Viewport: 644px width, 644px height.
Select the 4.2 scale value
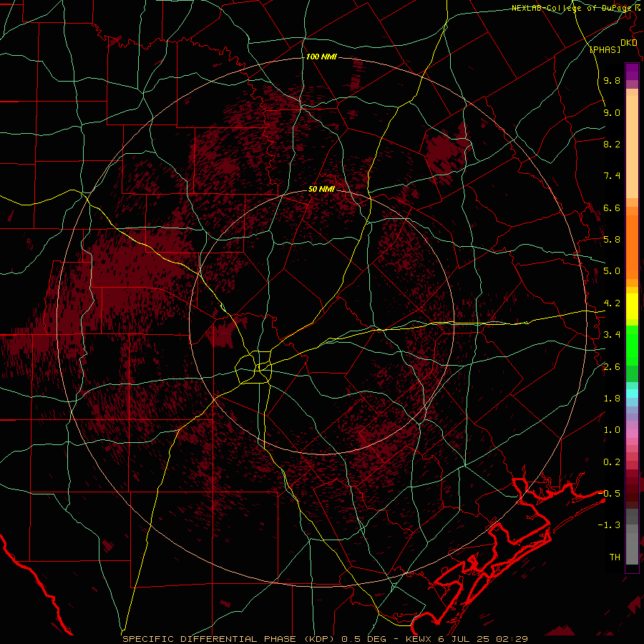tap(612, 303)
